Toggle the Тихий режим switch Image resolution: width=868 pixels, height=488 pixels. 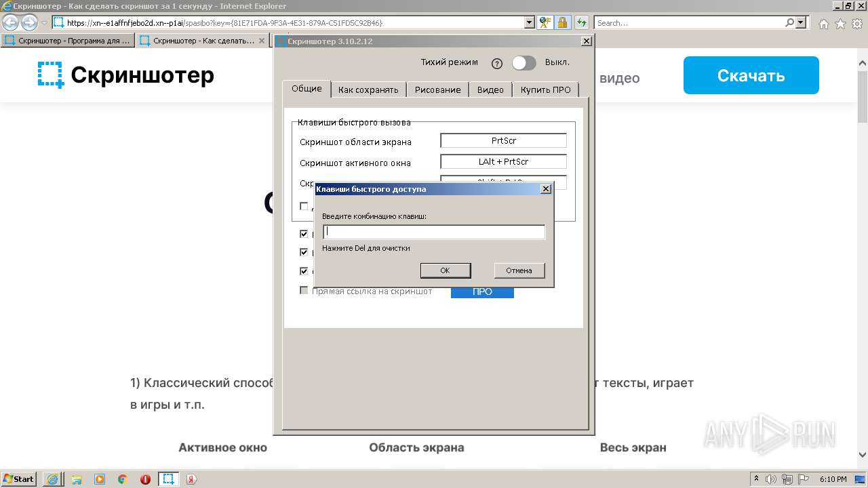[x=524, y=63]
